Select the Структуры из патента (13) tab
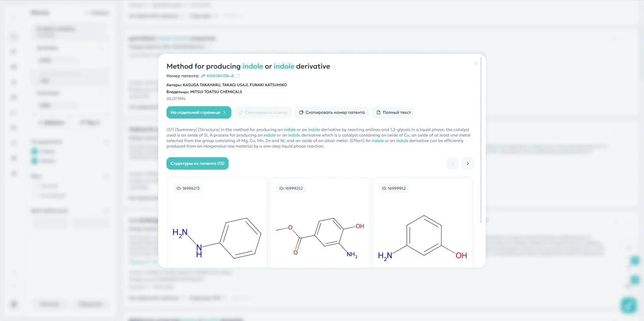Image resolution: width=644 pixels, height=321 pixels. click(197, 163)
